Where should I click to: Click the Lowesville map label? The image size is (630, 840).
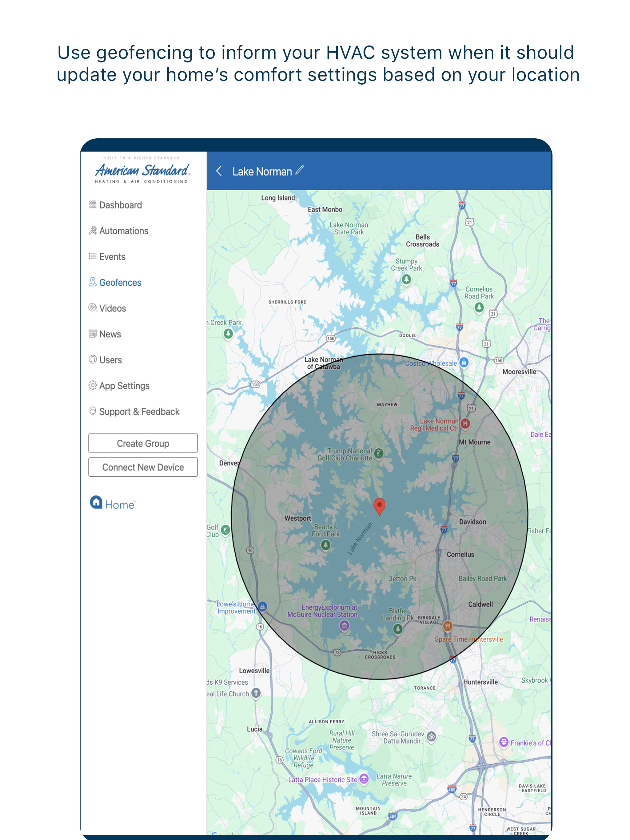coord(254,671)
